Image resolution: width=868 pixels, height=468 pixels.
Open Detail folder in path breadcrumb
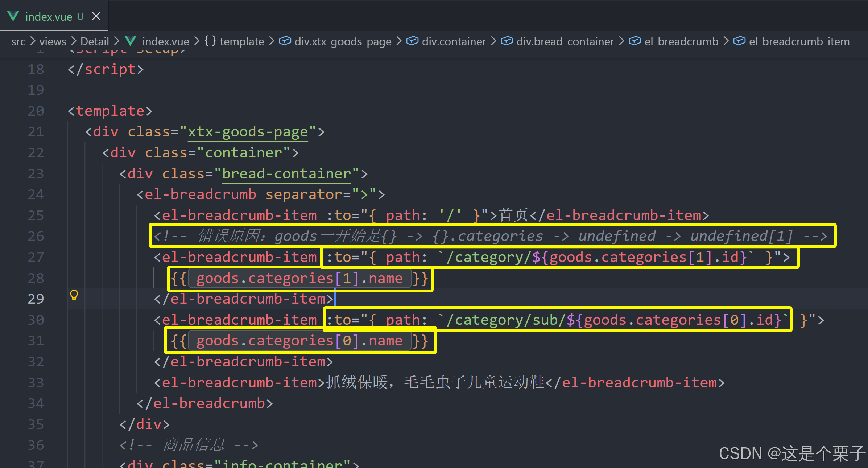click(95, 41)
